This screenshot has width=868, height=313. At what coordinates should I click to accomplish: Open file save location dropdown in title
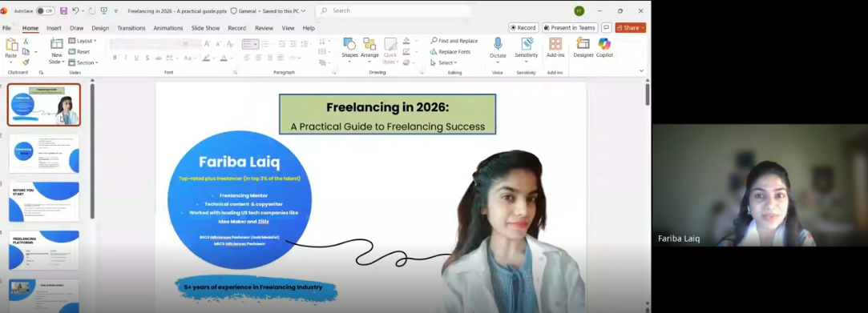(303, 11)
